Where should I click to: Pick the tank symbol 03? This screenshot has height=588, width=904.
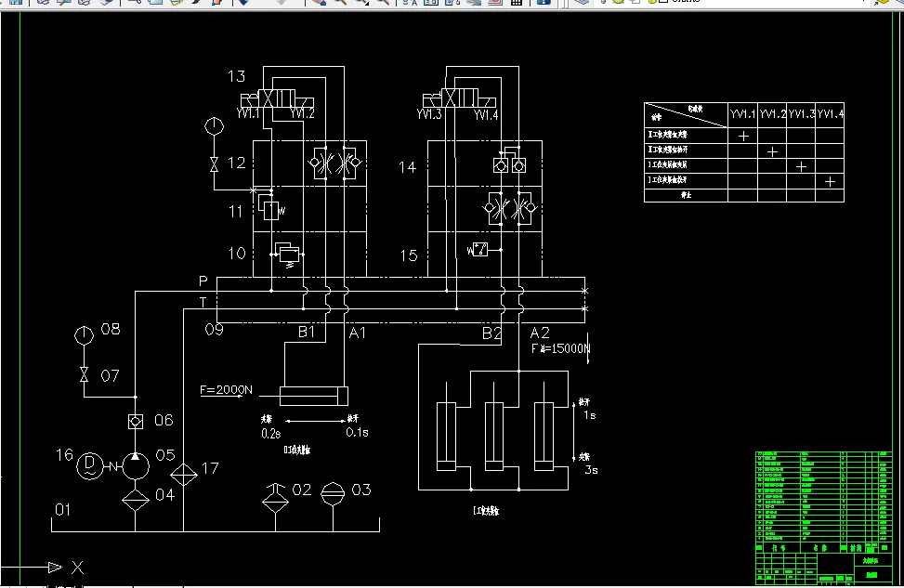pos(333,494)
